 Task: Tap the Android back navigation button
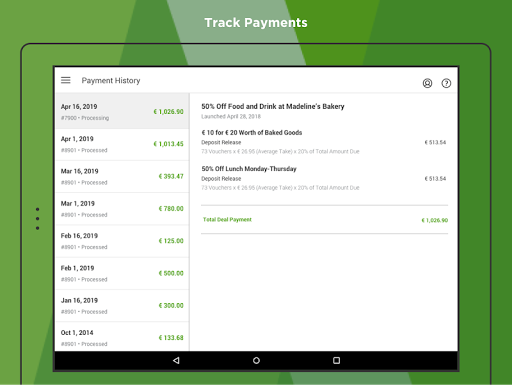pyautogui.click(x=176, y=360)
